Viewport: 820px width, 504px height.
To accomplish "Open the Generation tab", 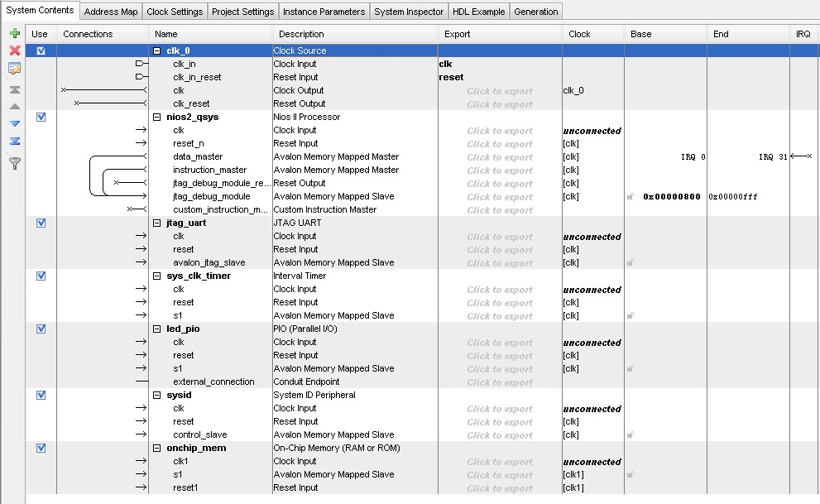I will click(536, 12).
